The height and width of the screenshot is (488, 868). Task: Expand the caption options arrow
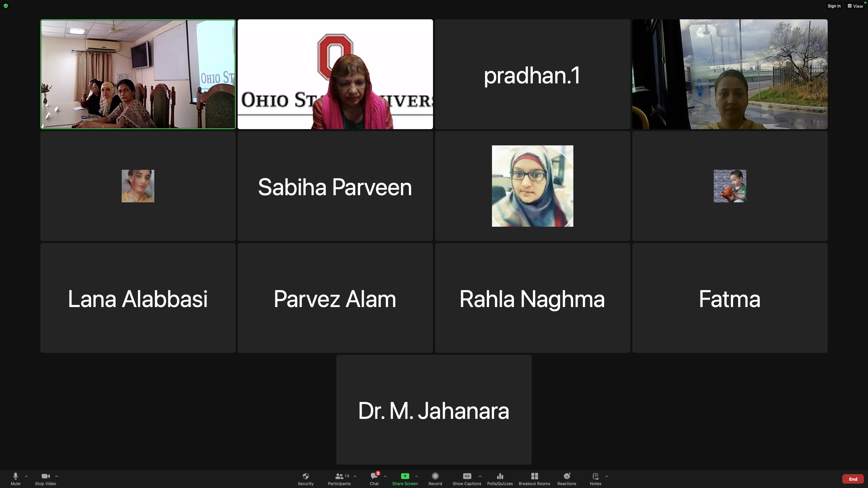480,476
